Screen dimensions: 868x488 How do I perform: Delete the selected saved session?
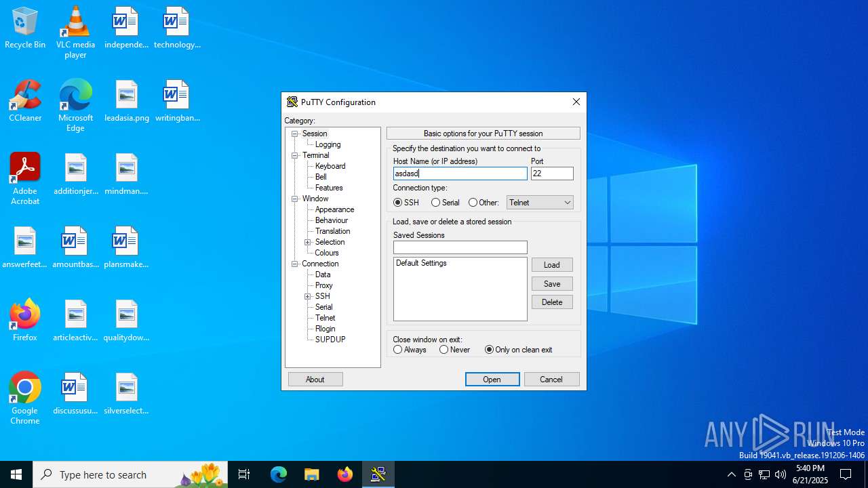click(x=552, y=302)
